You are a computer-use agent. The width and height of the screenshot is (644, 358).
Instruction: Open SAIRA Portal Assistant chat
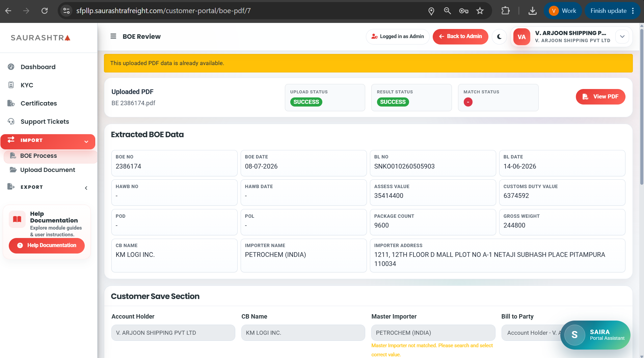595,335
